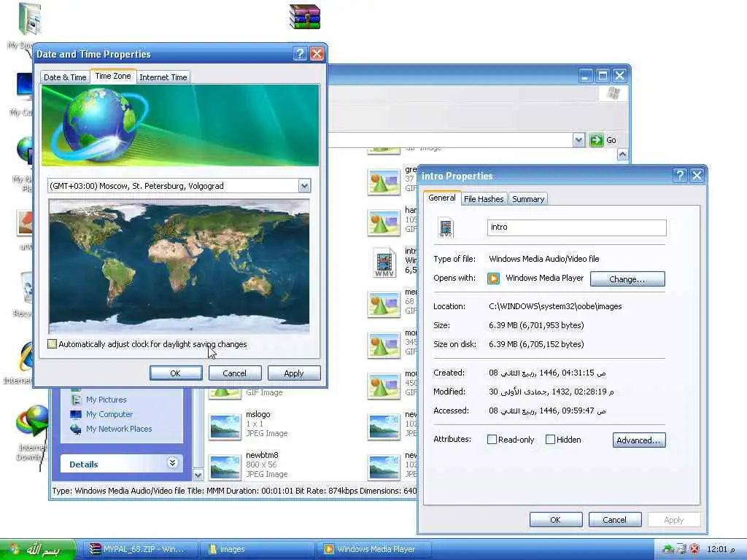Image resolution: width=747 pixels, height=560 pixels.
Task: Select the intro WMV file icon in Explorer
Action: pos(384,262)
